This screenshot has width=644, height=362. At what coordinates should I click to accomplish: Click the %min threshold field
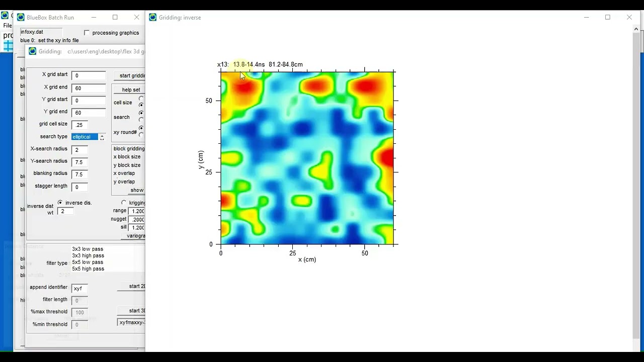80,325
